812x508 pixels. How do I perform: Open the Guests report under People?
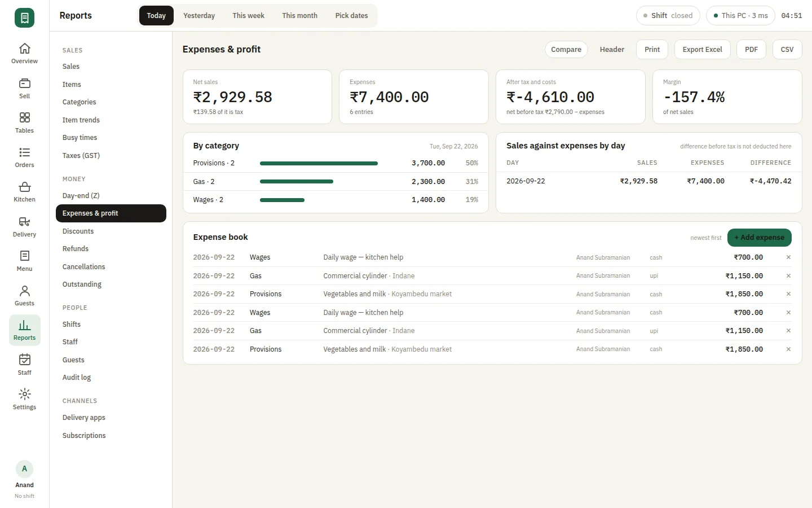(111, 360)
